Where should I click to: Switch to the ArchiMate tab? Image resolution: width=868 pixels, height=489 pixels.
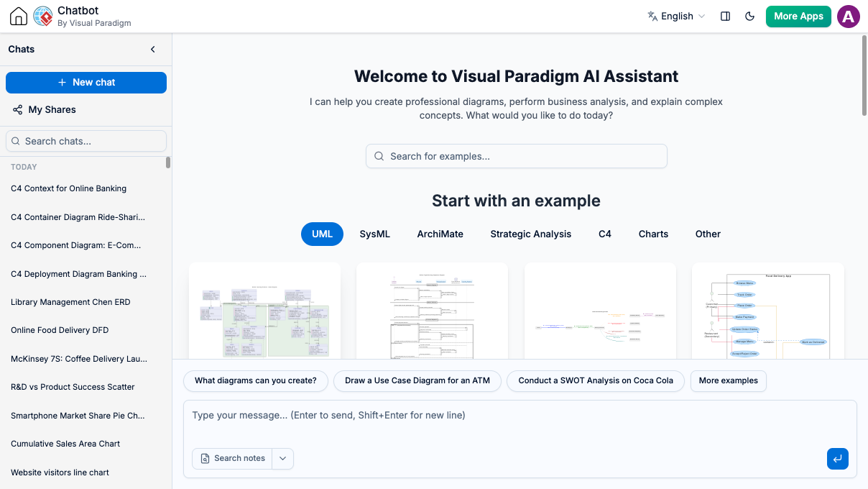pos(440,234)
